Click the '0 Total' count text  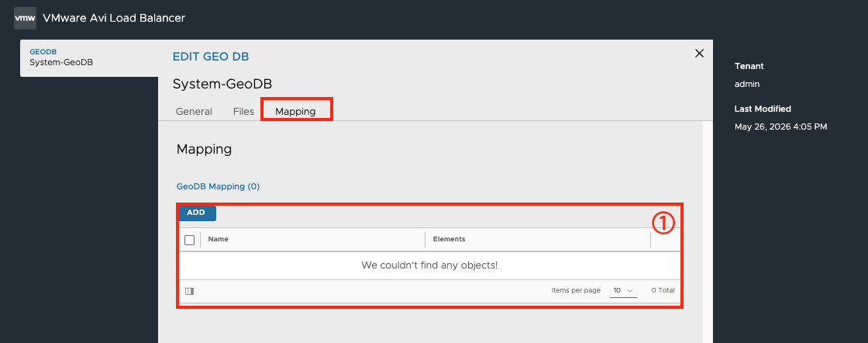[663, 290]
